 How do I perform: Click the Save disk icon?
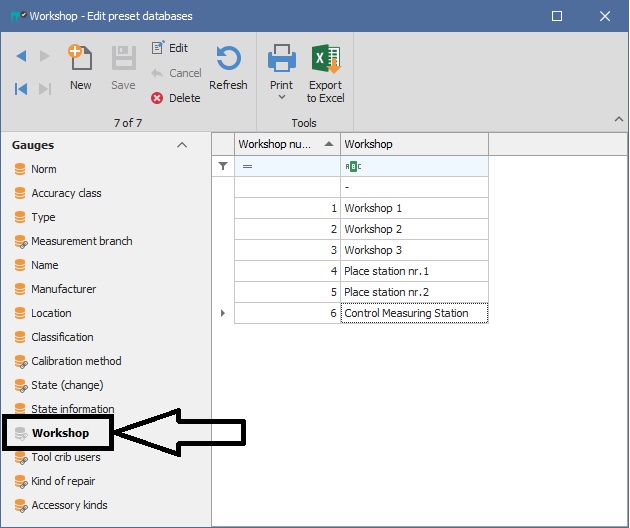(x=123, y=58)
